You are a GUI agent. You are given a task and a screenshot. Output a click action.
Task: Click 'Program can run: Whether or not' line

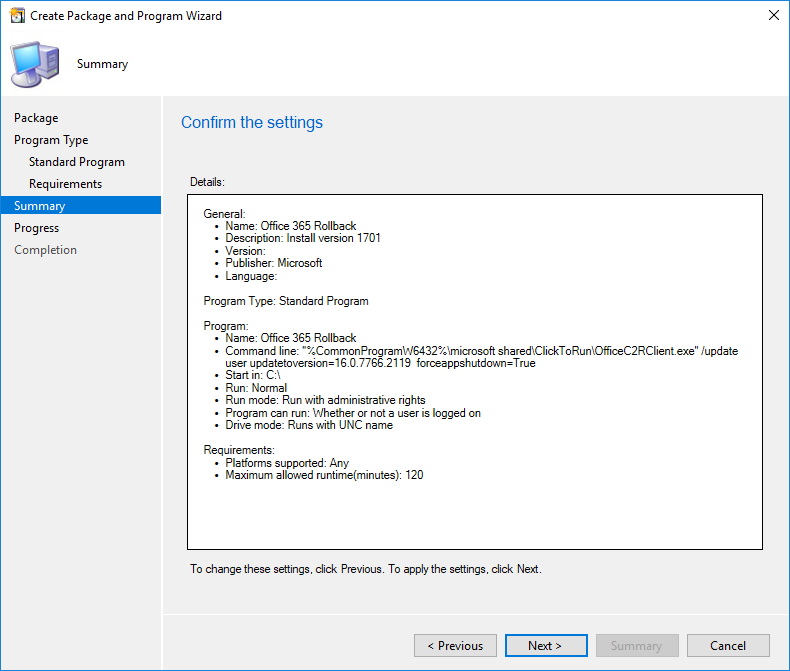[353, 413]
